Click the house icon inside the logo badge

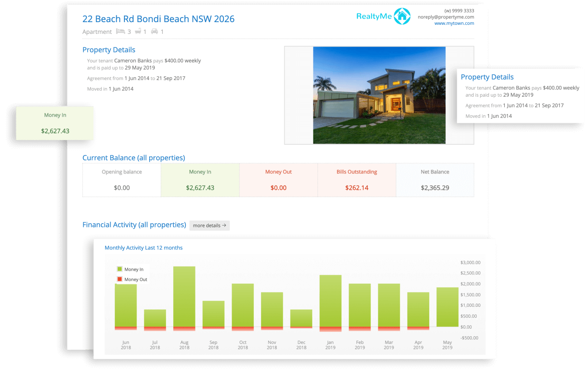(x=402, y=16)
